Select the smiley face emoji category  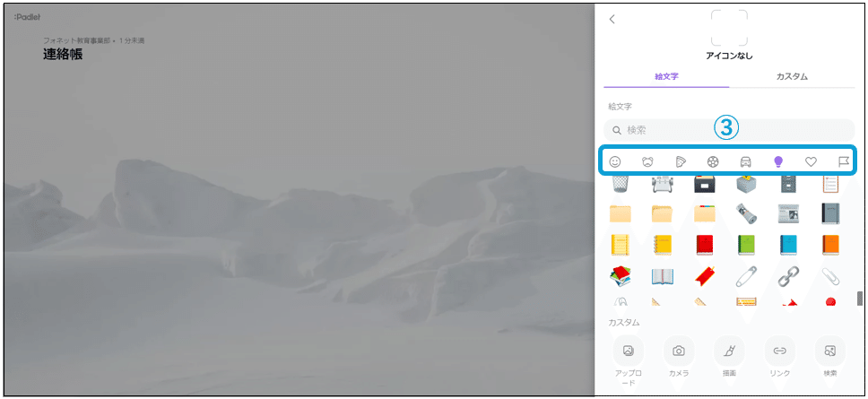click(615, 161)
